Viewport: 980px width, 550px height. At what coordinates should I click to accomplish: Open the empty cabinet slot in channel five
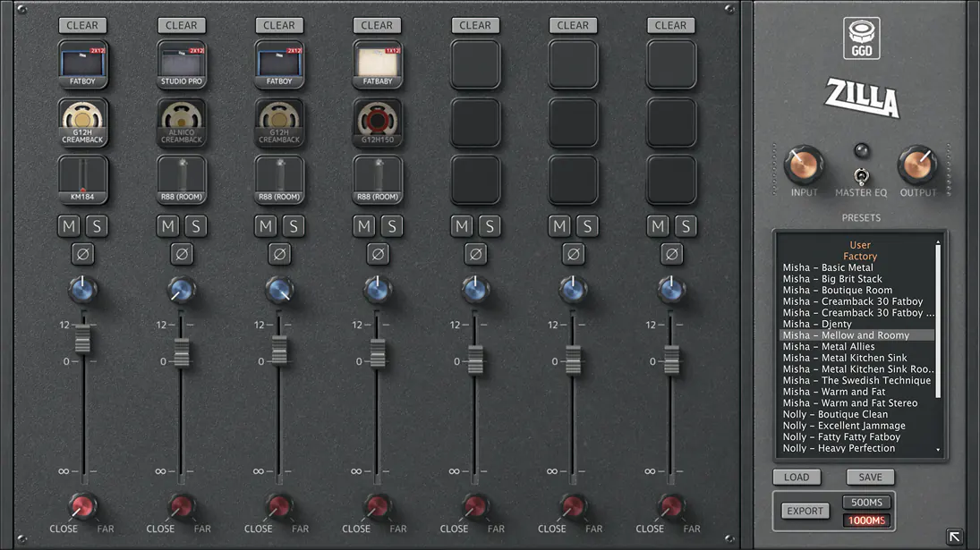475,63
